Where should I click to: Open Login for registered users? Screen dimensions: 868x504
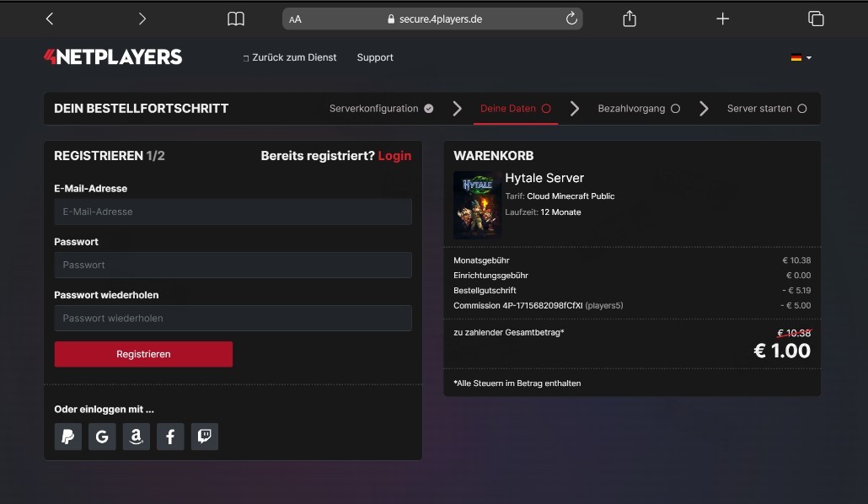coord(395,155)
